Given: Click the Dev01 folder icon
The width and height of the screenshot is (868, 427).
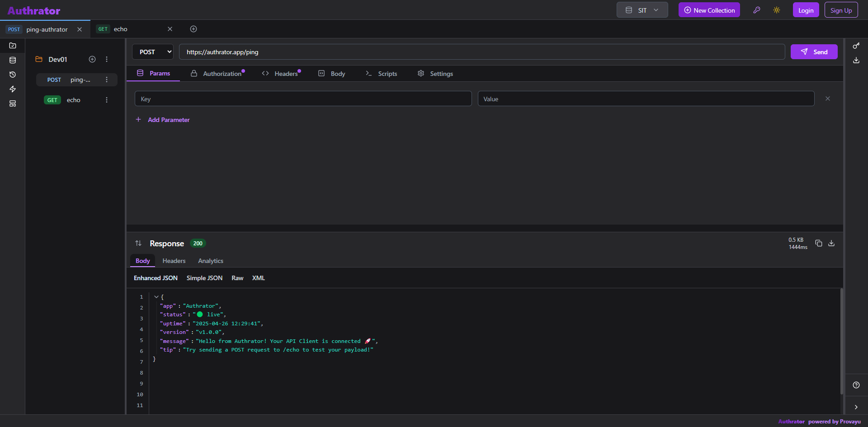Looking at the screenshot, I should tap(39, 59).
